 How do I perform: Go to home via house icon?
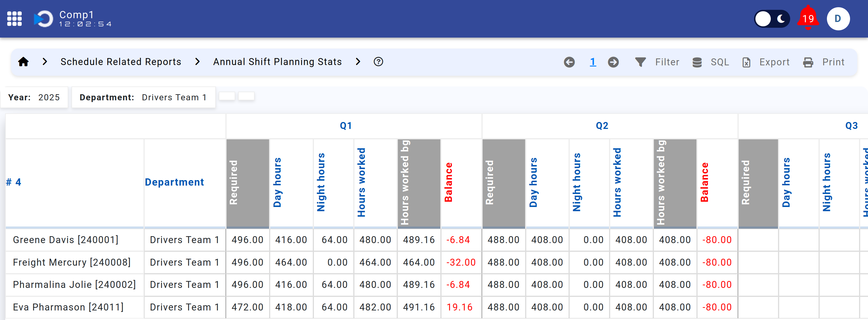23,62
